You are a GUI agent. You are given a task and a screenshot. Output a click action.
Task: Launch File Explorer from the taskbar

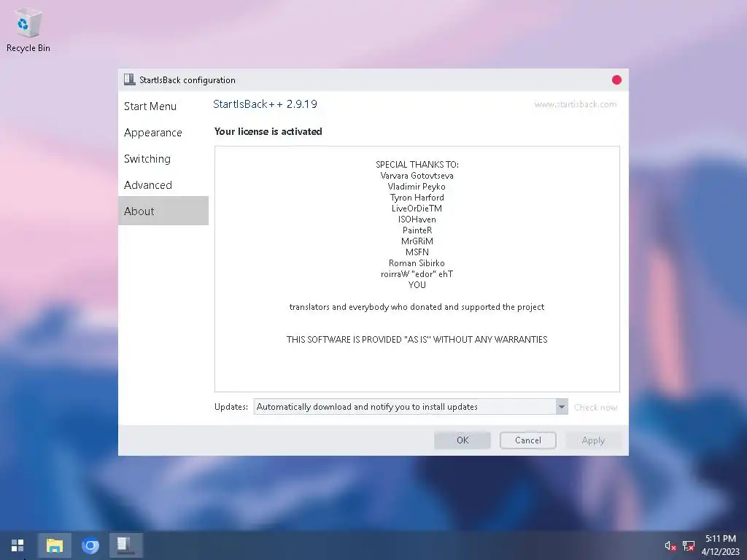[x=54, y=545]
